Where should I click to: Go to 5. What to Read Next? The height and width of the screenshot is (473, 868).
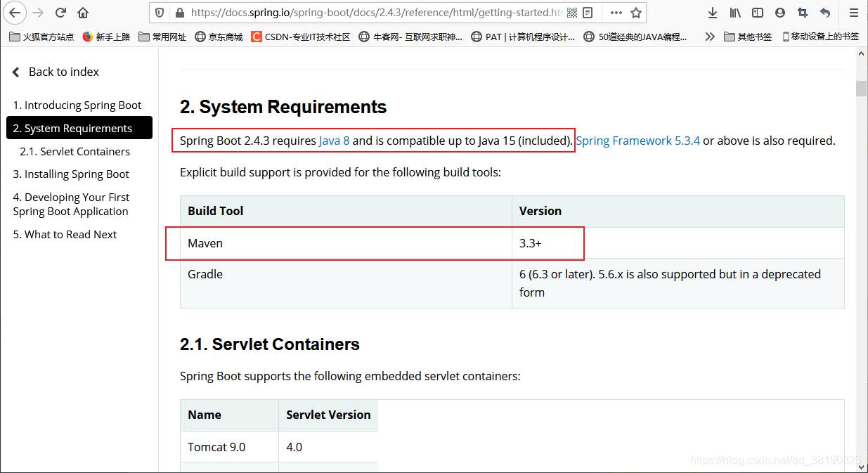tap(65, 234)
